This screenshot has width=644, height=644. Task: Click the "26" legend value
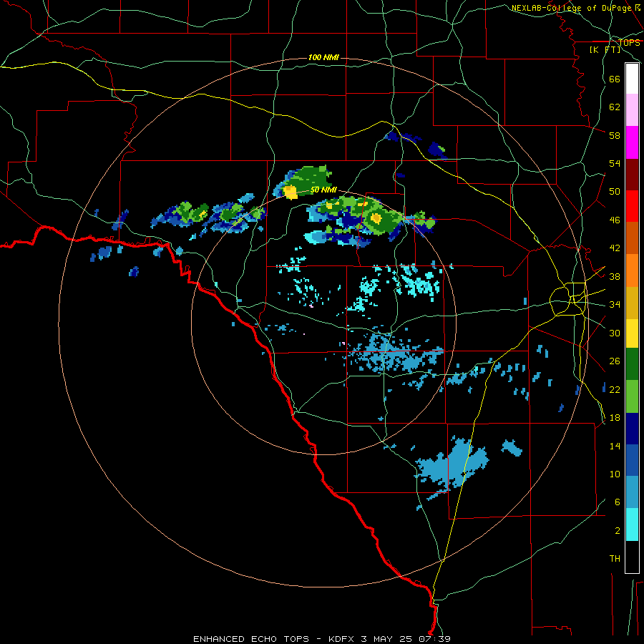pos(615,361)
